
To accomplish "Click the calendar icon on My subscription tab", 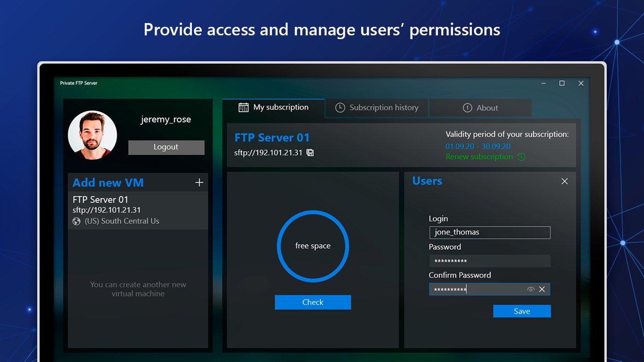I will [243, 107].
